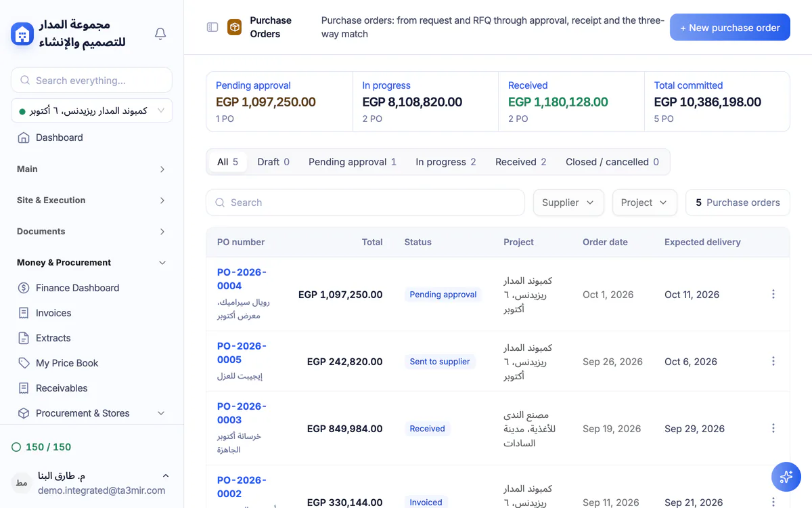Image resolution: width=812 pixels, height=508 pixels.
Task: Click the Invoices document icon
Action: tap(24, 313)
